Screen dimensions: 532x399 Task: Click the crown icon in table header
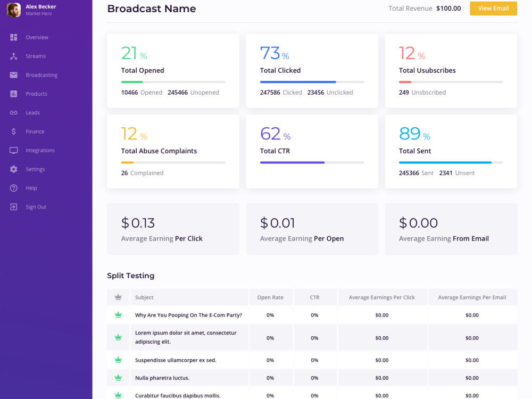tap(118, 297)
